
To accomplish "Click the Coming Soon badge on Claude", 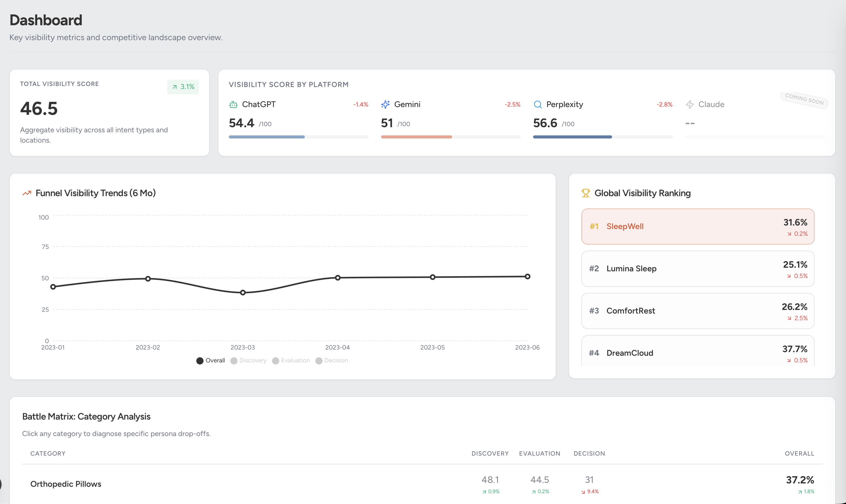I will 804,100.
